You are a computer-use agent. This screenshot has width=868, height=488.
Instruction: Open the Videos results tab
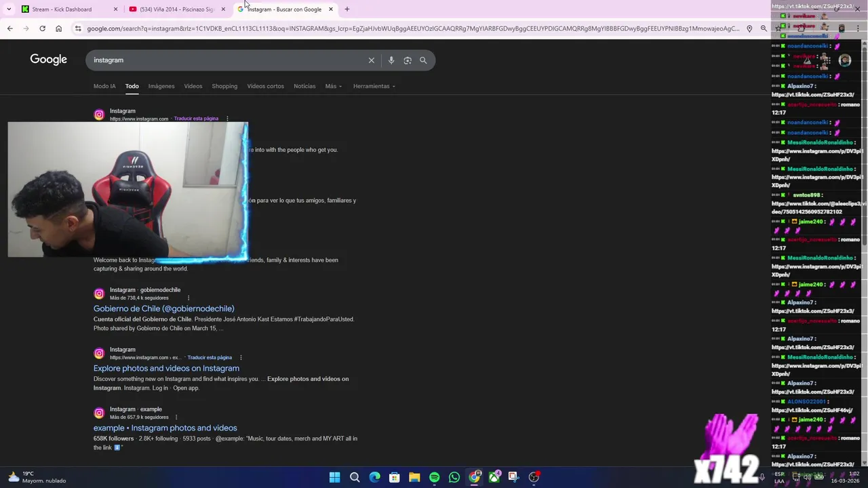click(x=193, y=86)
